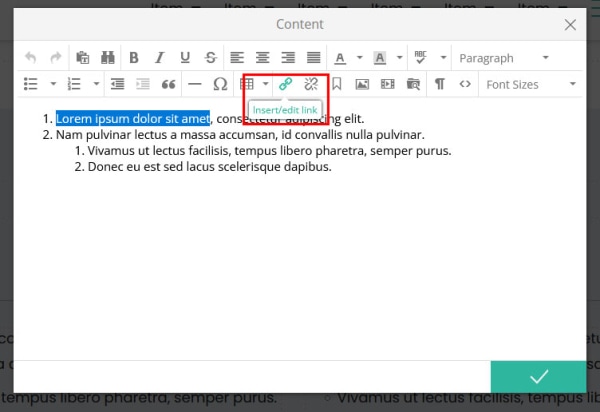The width and height of the screenshot is (600, 412).
Task: Insert a horizontal line
Action: tap(195, 84)
